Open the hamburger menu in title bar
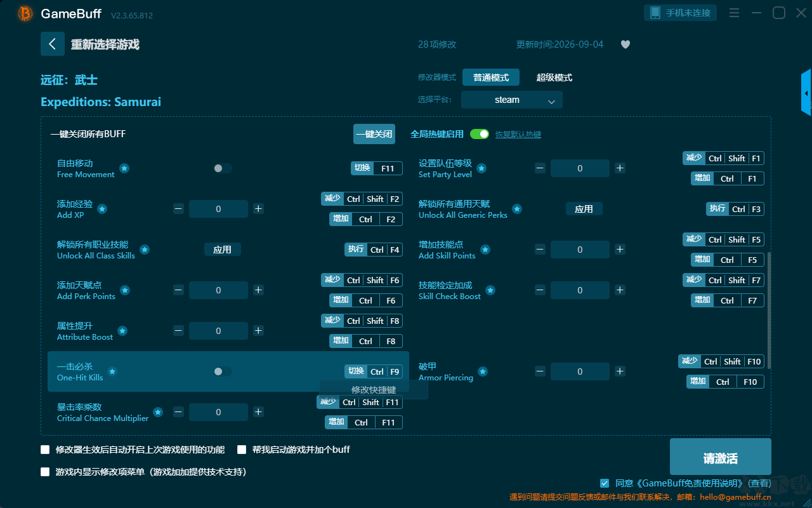812x508 pixels. pos(734,13)
